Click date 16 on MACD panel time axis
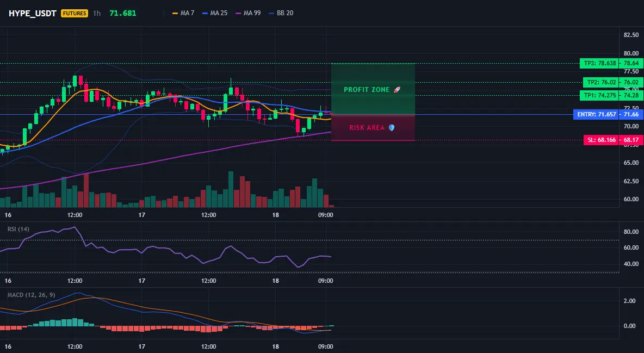Viewport: 644px width, 353px height. pyautogui.click(x=8, y=346)
